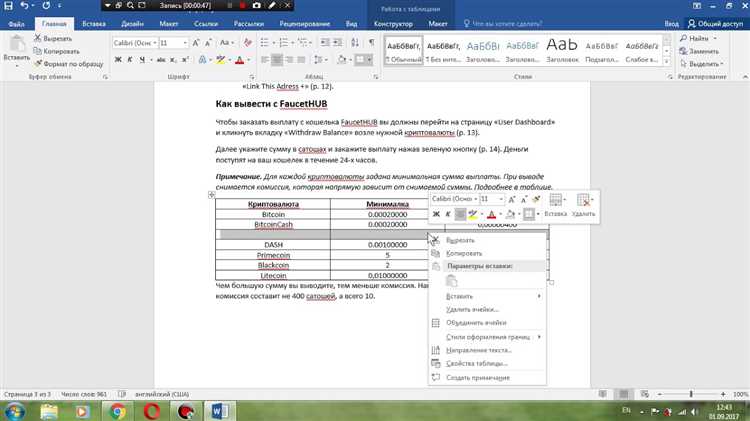Choose Удалить ячейки in context menu
This screenshot has width=750, height=421.
(x=487, y=310)
